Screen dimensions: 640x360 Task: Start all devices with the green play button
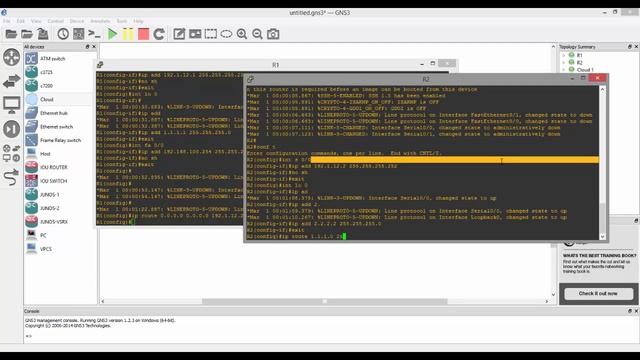112,34
